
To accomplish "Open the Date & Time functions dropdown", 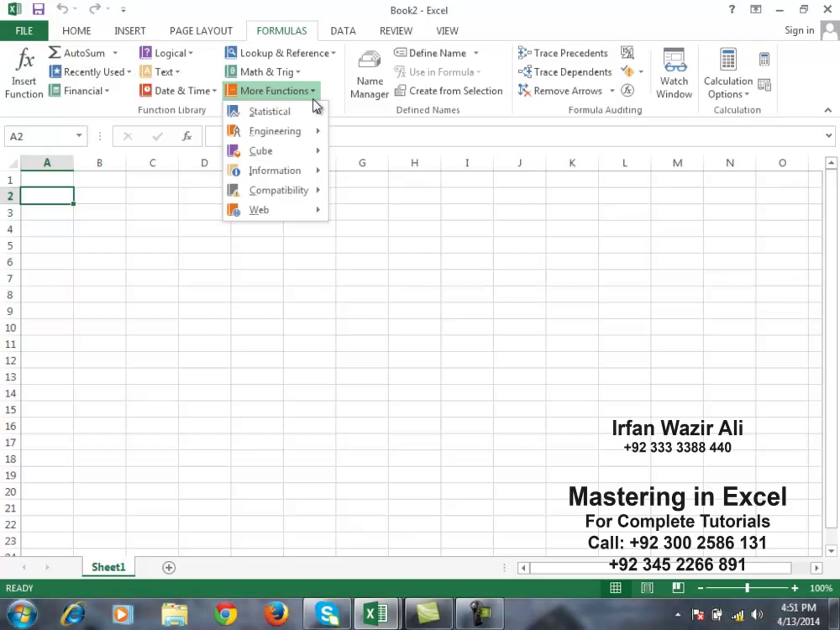I will tap(178, 91).
